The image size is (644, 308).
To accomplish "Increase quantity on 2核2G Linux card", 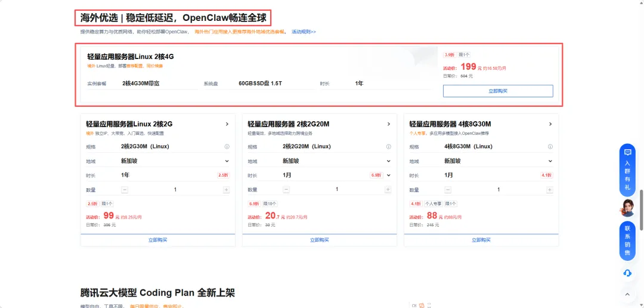I will (227, 190).
